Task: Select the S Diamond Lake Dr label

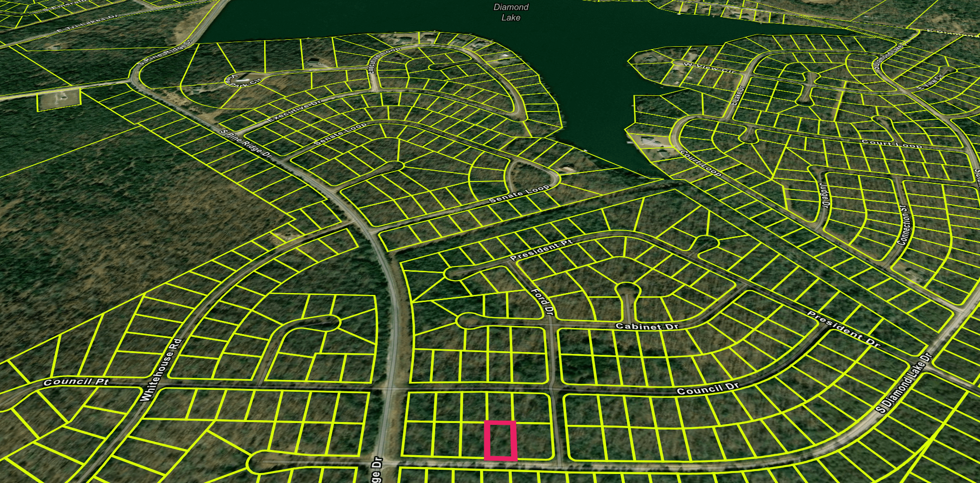Action: point(903,383)
